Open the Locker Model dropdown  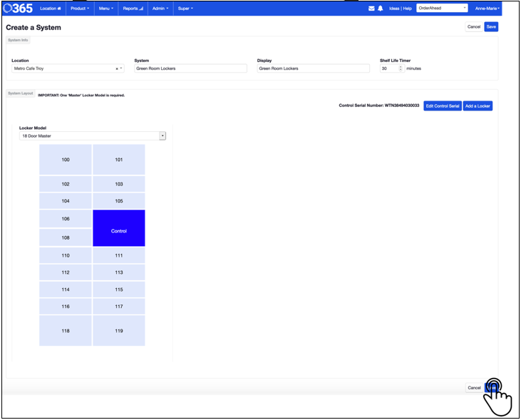click(92, 135)
